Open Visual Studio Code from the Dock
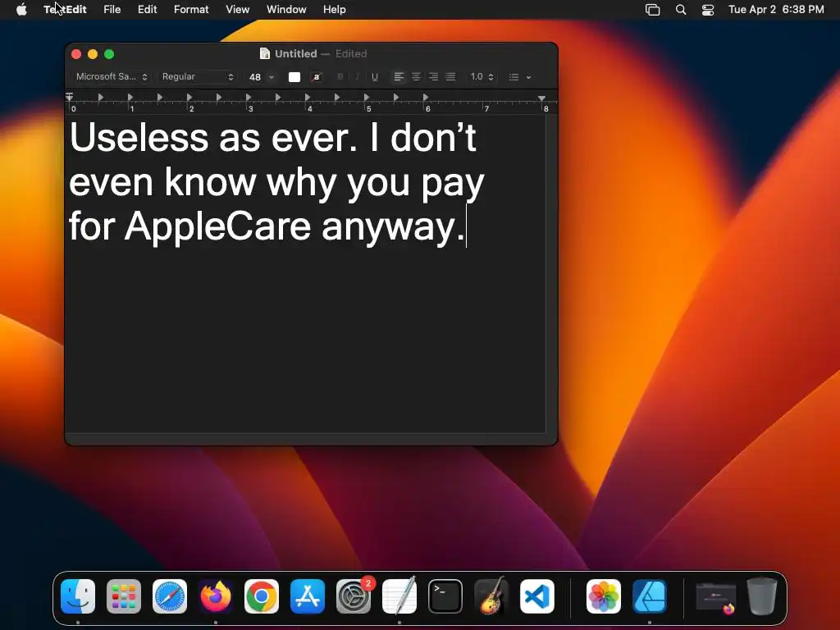This screenshot has width=840, height=630. pyautogui.click(x=537, y=596)
